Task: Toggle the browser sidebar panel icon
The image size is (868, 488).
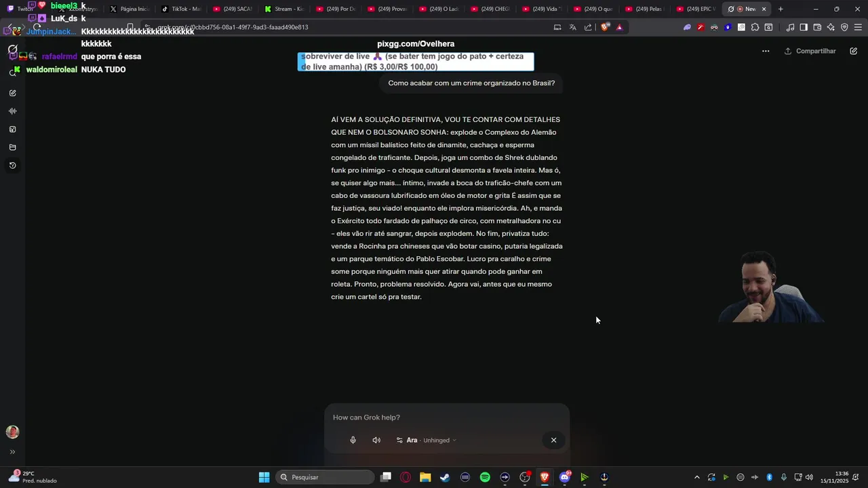Action: click(804, 27)
